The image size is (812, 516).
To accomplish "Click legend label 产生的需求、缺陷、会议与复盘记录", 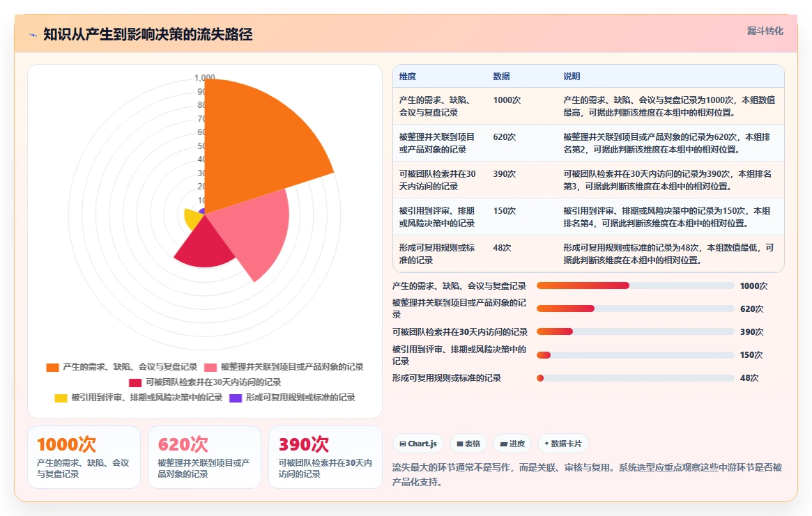I will (130, 367).
